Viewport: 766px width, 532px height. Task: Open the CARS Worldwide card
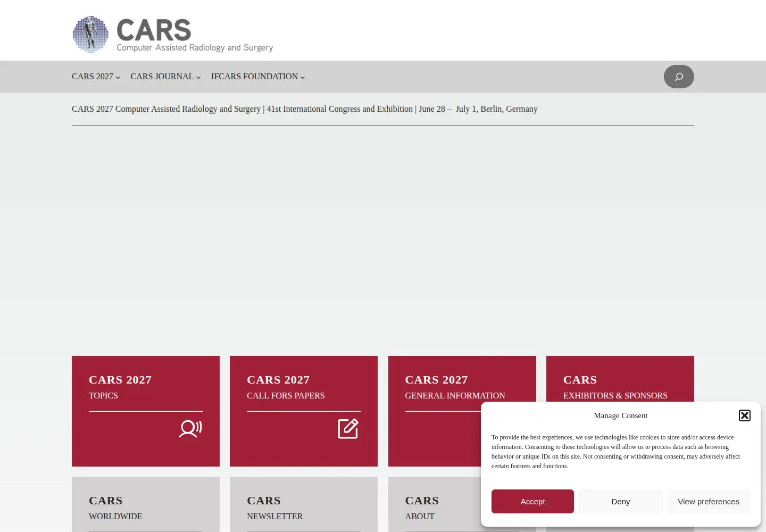pos(146,504)
